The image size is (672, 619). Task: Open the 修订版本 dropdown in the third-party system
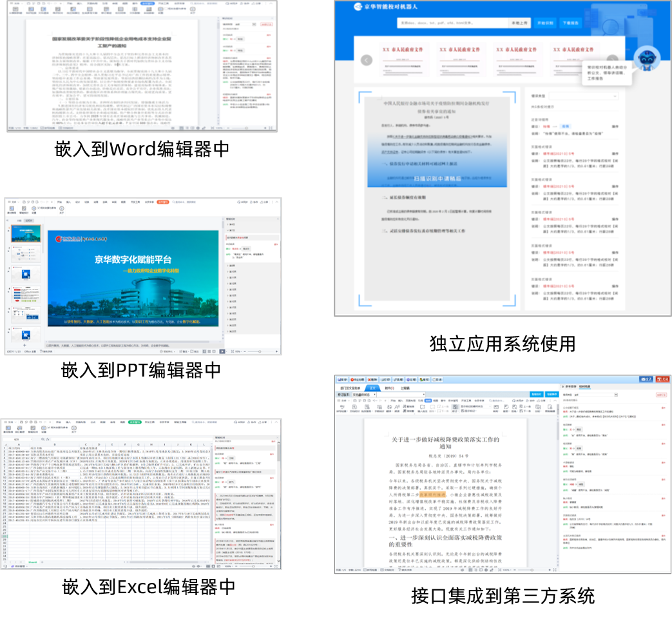[x=364, y=394]
